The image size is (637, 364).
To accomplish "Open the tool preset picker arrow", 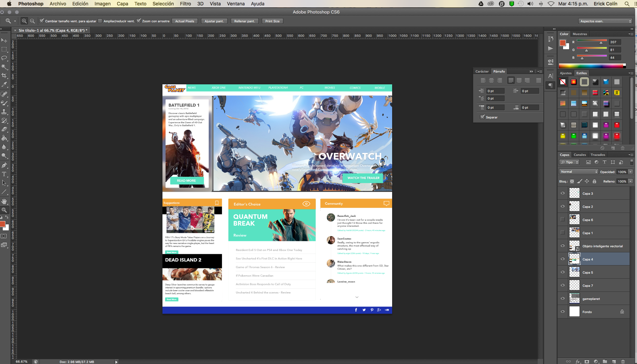I will pos(15,21).
